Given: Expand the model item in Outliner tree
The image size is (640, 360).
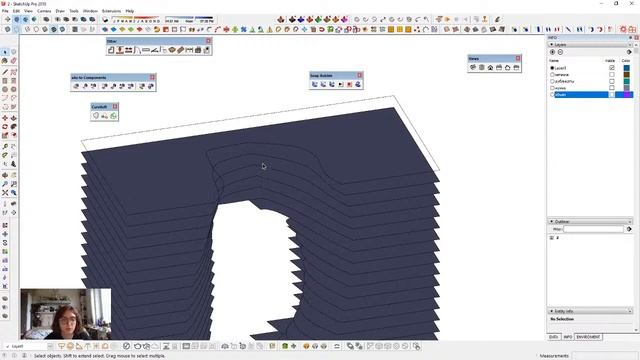Looking at the screenshot, I should tap(552, 238).
